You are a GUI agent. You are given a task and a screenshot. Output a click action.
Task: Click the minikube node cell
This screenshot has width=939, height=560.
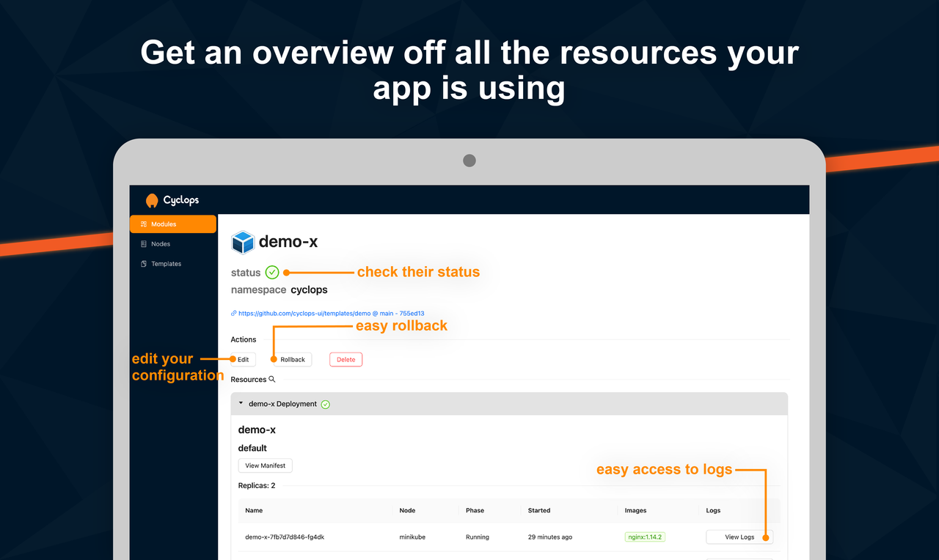pos(412,537)
